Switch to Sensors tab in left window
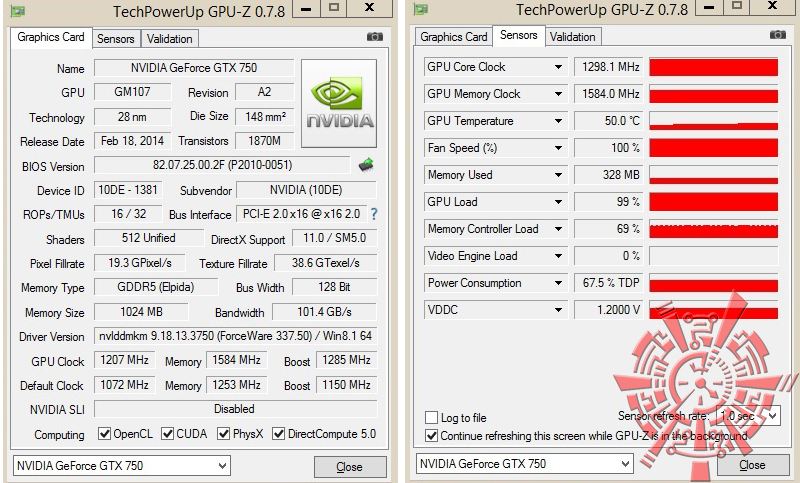The height and width of the screenshot is (483, 800). [116, 39]
